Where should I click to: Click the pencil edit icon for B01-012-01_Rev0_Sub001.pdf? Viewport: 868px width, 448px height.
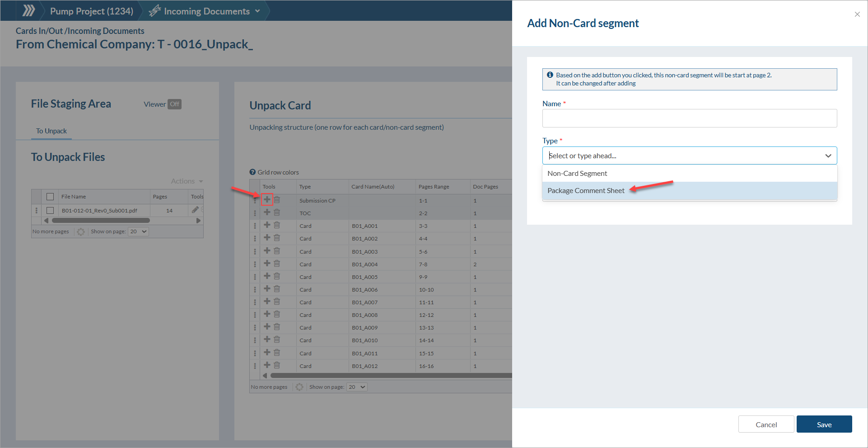point(195,210)
